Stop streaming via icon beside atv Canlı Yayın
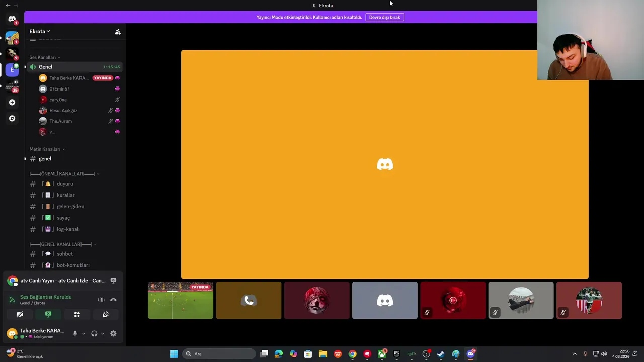The width and height of the screenshot is (644, 362). (113, 281)
